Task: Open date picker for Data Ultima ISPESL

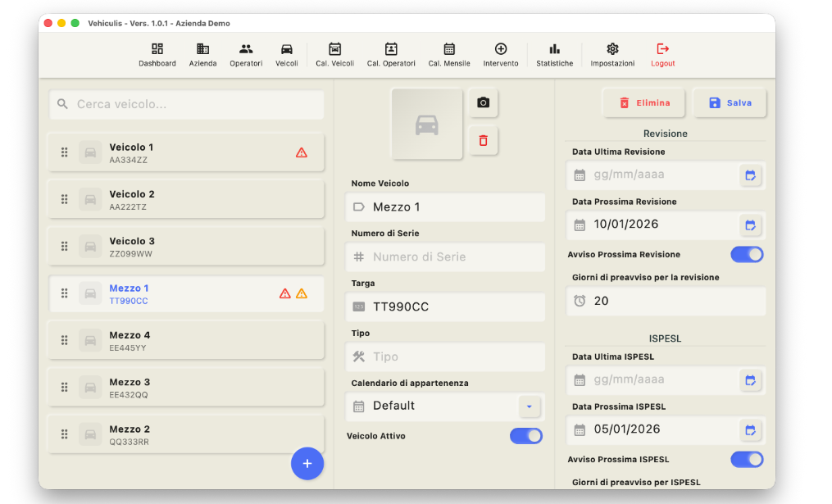Action: pyautogui.click(x=749, y=380)
